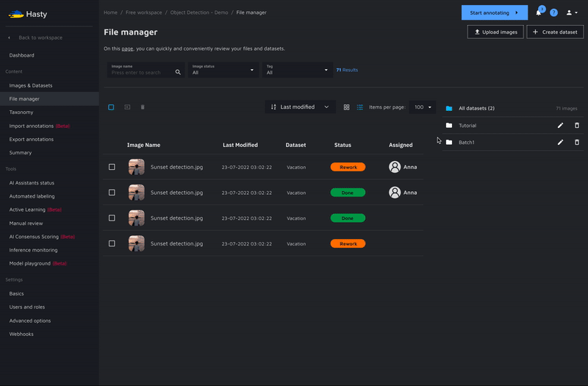
Task: Click the Home breadcrumb link
Action: [x=111, y=12]
